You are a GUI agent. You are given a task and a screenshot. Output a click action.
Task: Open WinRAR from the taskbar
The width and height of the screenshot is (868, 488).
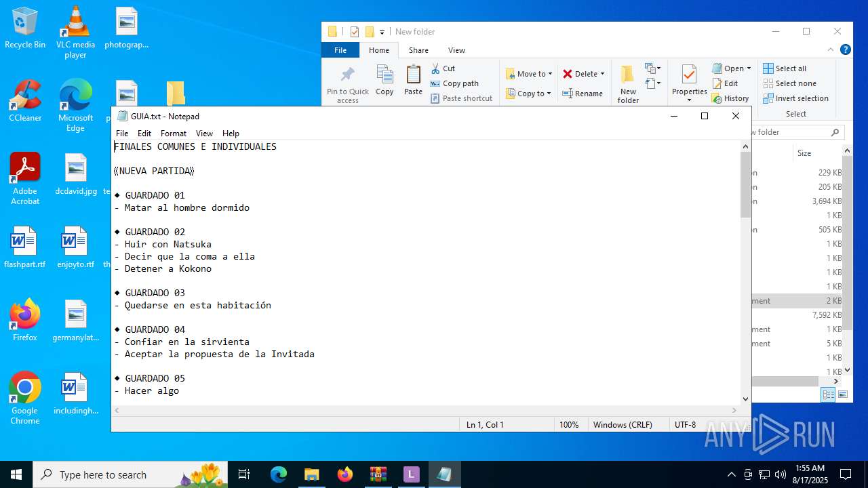pos(378,474)
